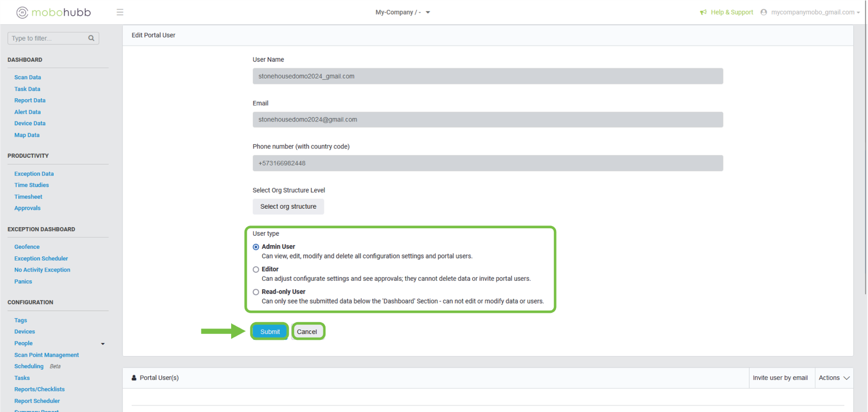The width and height of the screenshot is (868, 412).
Task: Click the Help & Support megaphone icon
Action: pyautogui.click(x=703, y=12)
